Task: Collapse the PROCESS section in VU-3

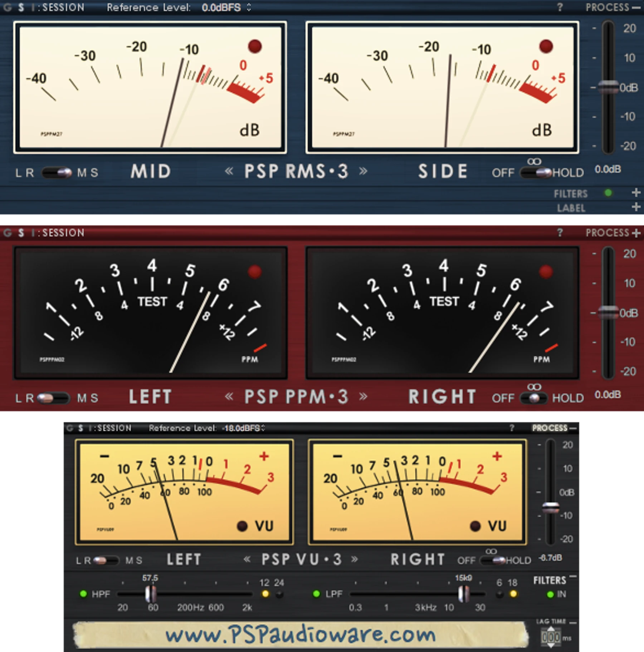Action: pyautogui.click(x=573, y=428)
